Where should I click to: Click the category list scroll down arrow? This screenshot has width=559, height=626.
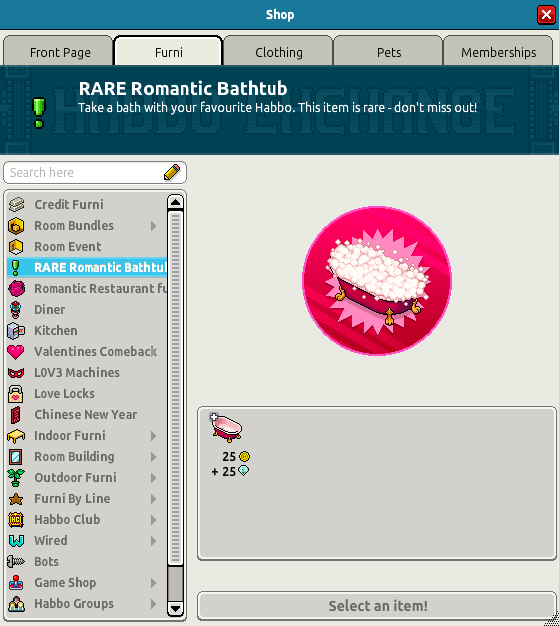point(176,609)
